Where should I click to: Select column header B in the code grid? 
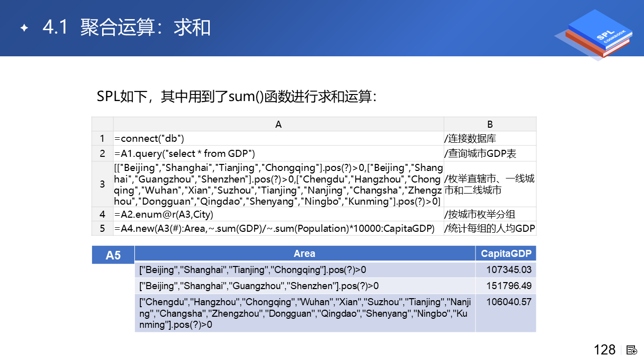click(490, 124)
